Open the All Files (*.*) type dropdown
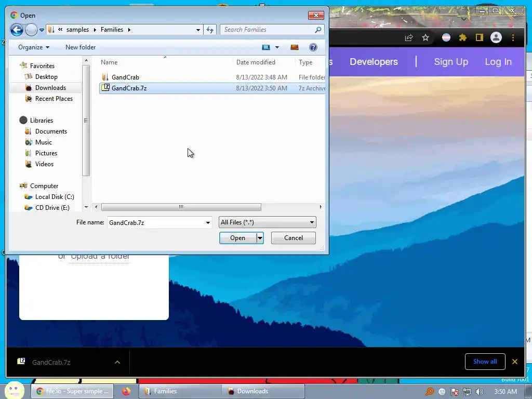Image resolution: width=532 pixels, height=399 pixels. tap(268, 222)
